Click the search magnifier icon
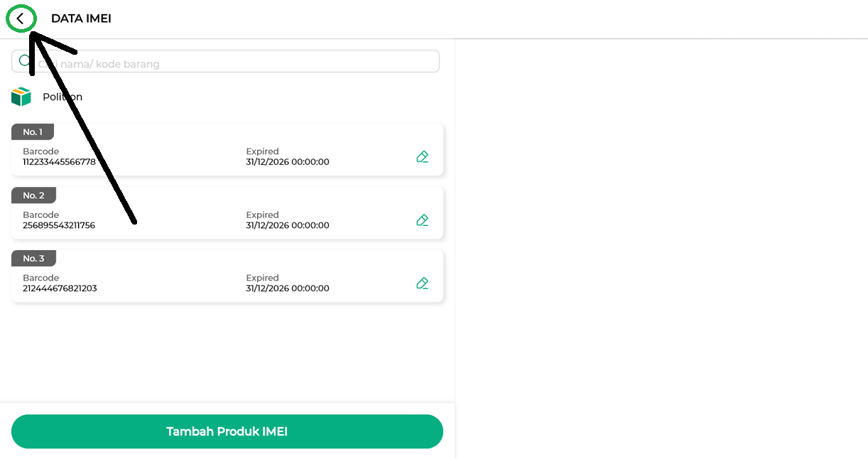868x459 pixels. tap(25, 61)
